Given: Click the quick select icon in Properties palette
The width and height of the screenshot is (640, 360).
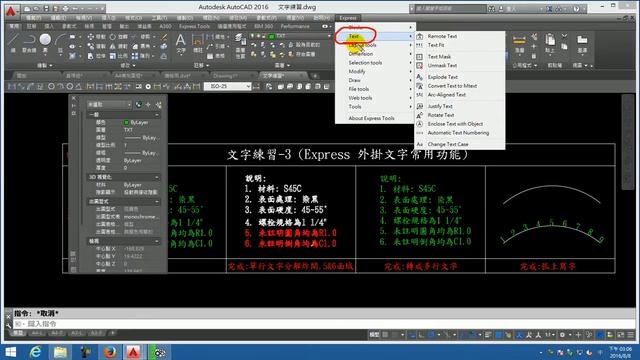Looking at the screenshot, I should (158, 105).
